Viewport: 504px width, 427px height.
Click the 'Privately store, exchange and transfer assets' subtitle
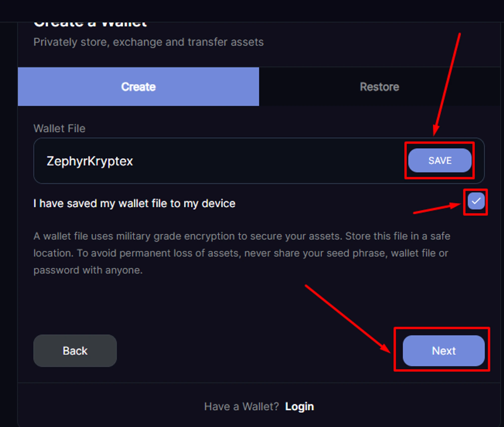coord(148,42)
